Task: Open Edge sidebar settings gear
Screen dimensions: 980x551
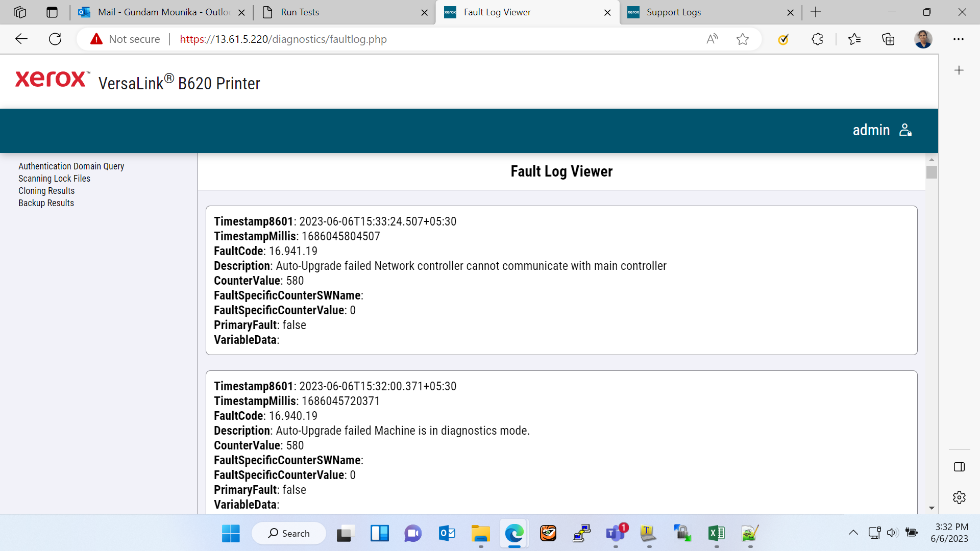Action: tap(959, 497)
